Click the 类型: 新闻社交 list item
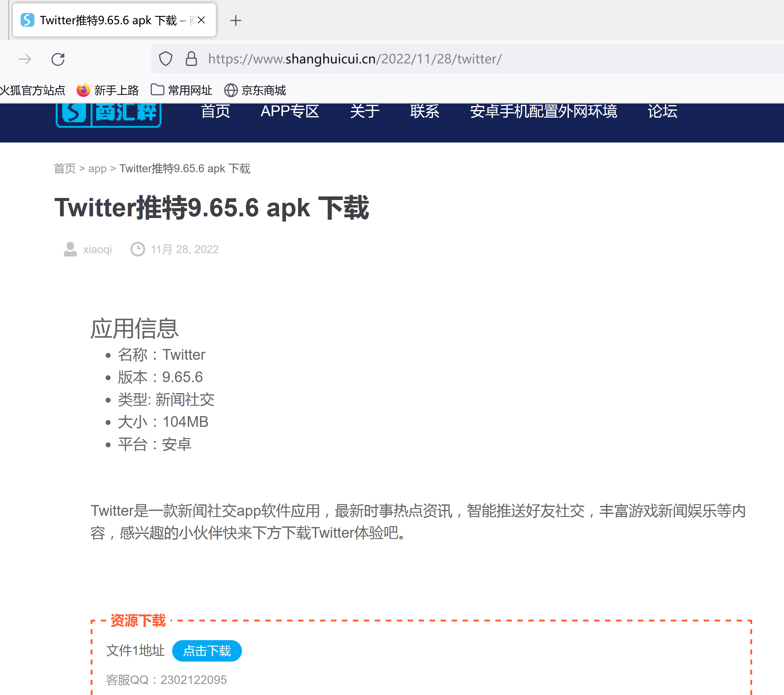Image resolution: width=784 pixels, height=695 pixels. [x=166, y=400]
